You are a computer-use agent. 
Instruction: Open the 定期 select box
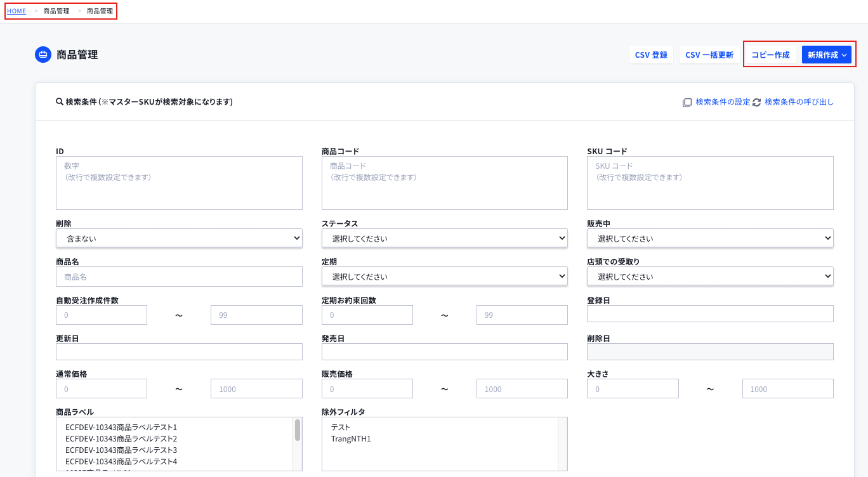pyautogui.click(x=445, y=277)
